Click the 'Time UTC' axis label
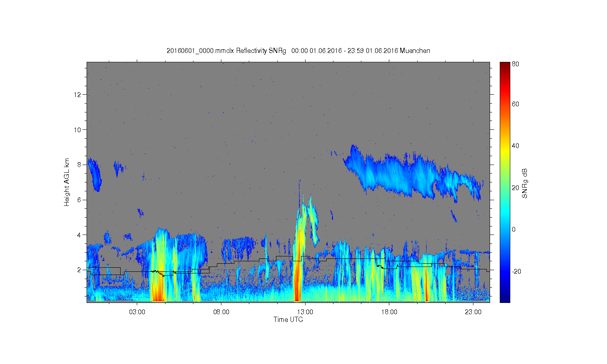The width and height of the screenshot is (607, 364). tap(288, 320)
